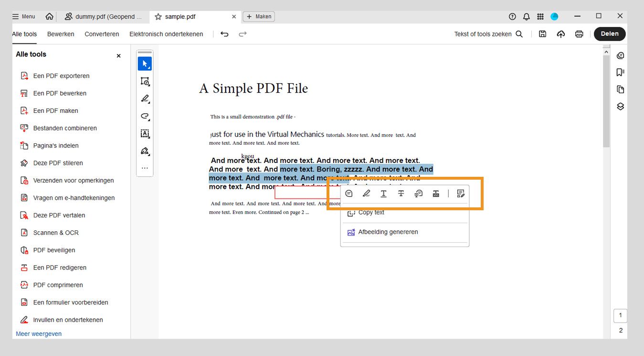Jump to page 2 in page navigator
Viewport: 644px width, 356px height.
[621, 330]
